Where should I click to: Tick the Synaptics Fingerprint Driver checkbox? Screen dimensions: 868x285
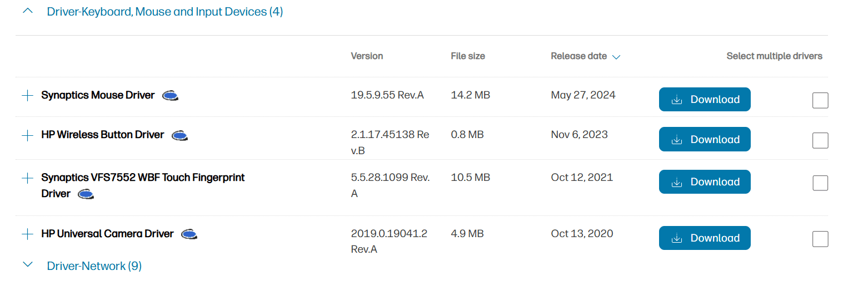coord(820,183)
